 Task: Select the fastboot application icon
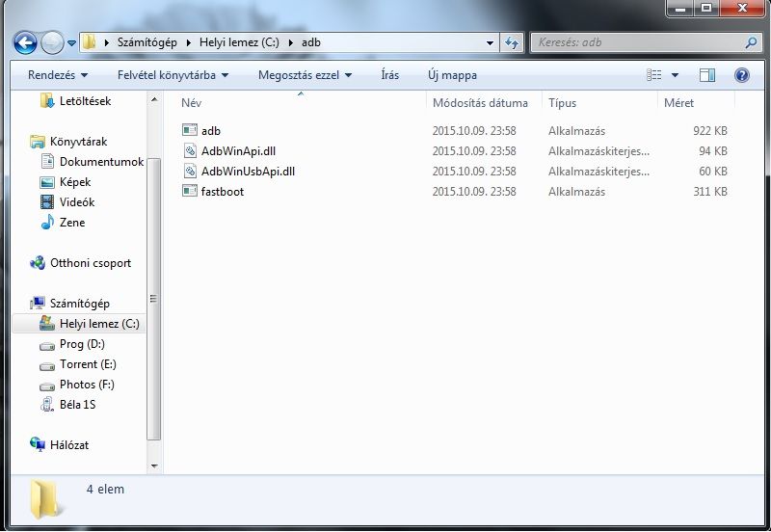click(190, 191)
